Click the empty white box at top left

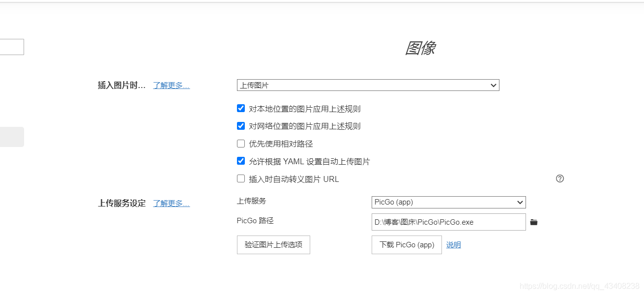click(x=12, y=47)
